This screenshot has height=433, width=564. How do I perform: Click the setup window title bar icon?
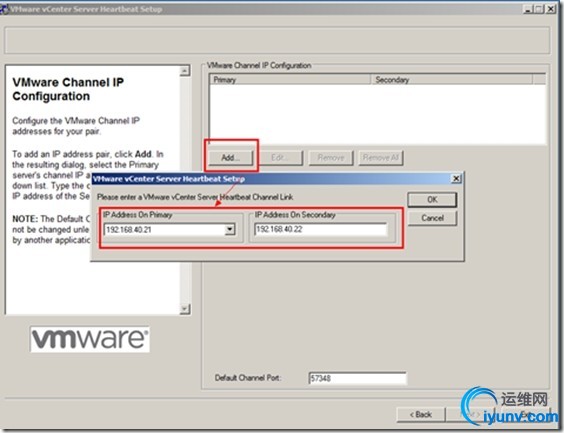(4, 9)
